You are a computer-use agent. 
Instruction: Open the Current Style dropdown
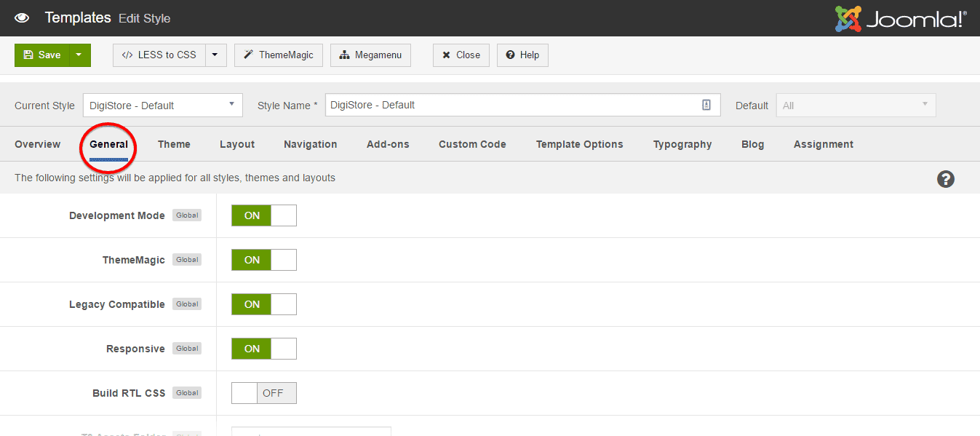pos(162,105)
